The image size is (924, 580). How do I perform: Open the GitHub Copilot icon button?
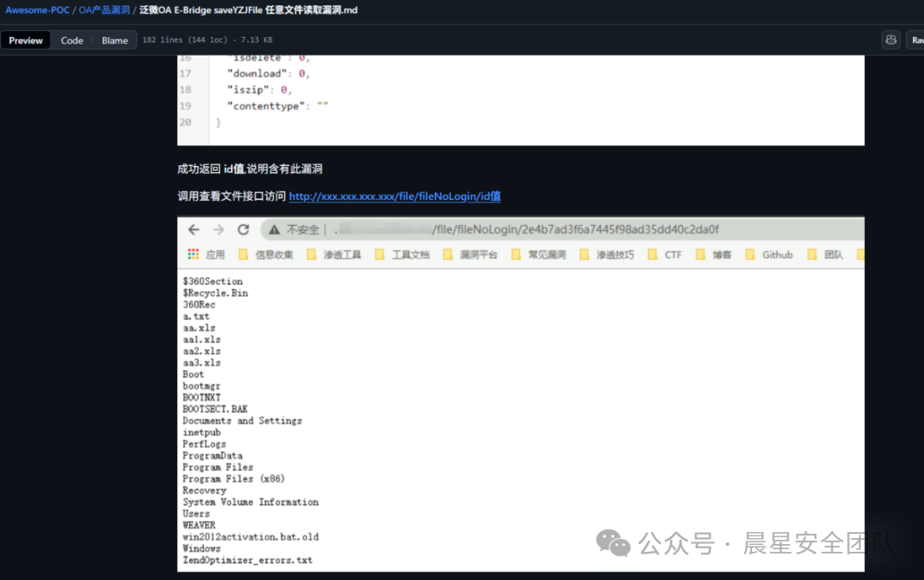[891, 40]
